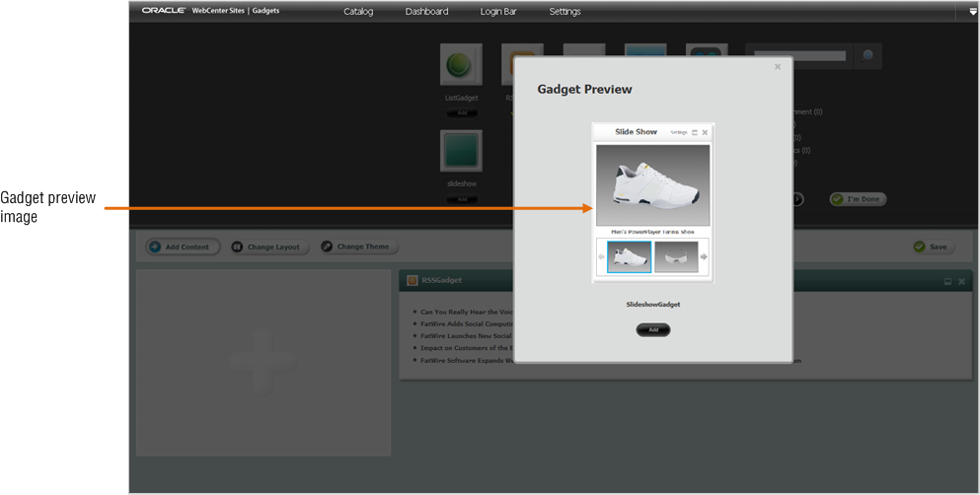This screenshot has width=980, height=495.
Task: Click the brush icon on Change Theme
Action: [x=327, y=247]
